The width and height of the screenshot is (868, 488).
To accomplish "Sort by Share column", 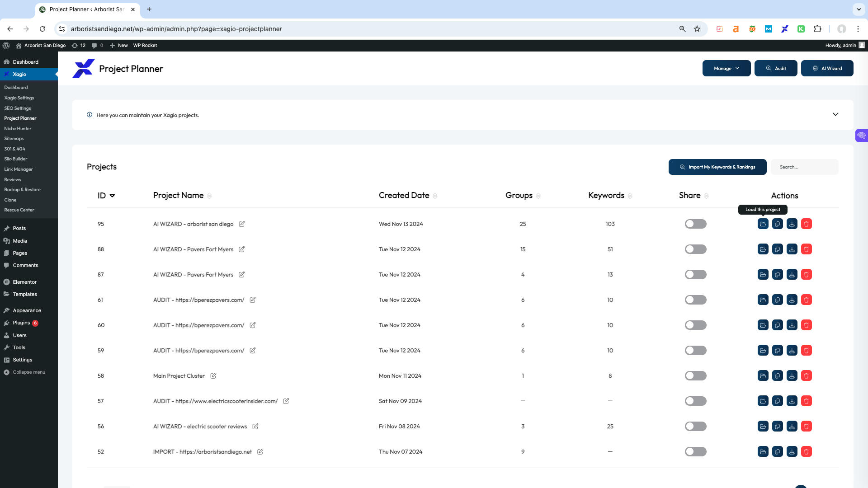I will coord(694,196).
